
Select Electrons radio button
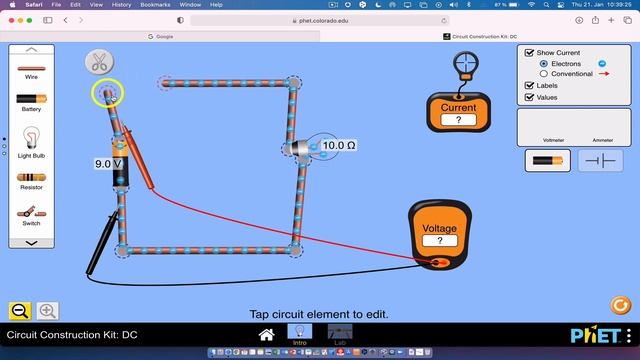(544, 64)
